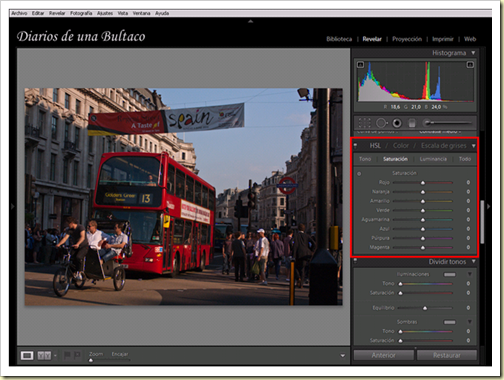Hide the right panel with the edge arrow
Image resolution: width=504 pixels, height=380 pixels.
pos(489,207)
